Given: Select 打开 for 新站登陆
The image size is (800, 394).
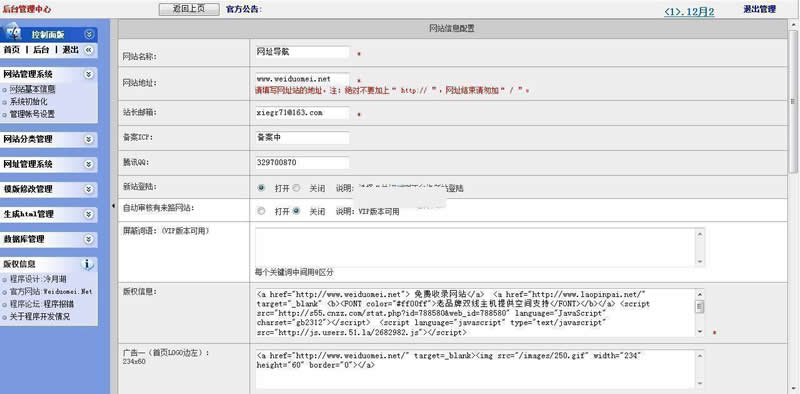Looking at the screenshot, I should point(262,188).
